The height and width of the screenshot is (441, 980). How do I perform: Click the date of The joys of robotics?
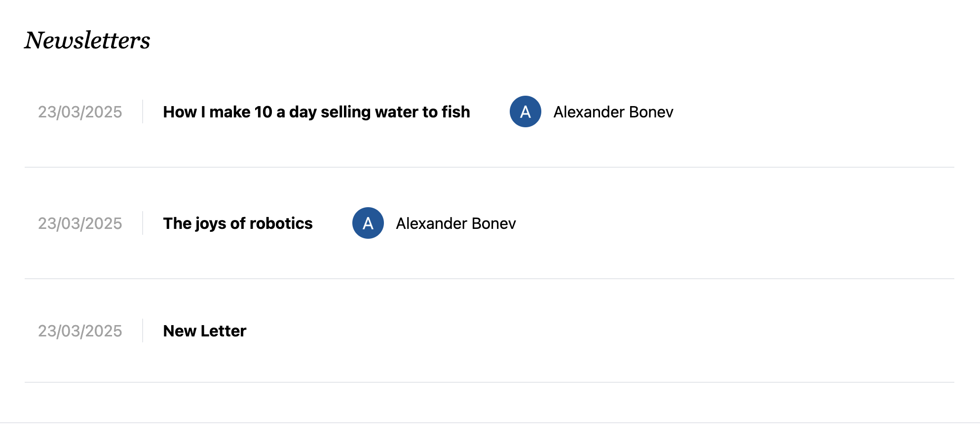(x=80, y=223)
